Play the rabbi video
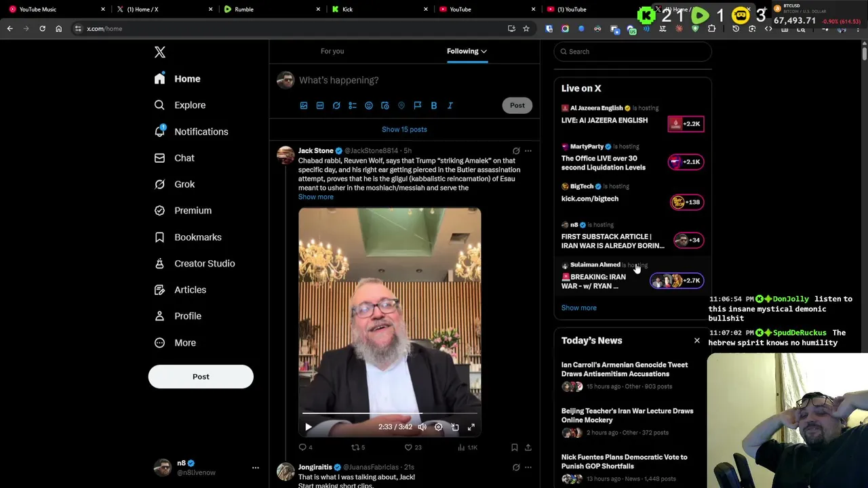The height and width of the screenshot is (488, 868). coord(308,427)
